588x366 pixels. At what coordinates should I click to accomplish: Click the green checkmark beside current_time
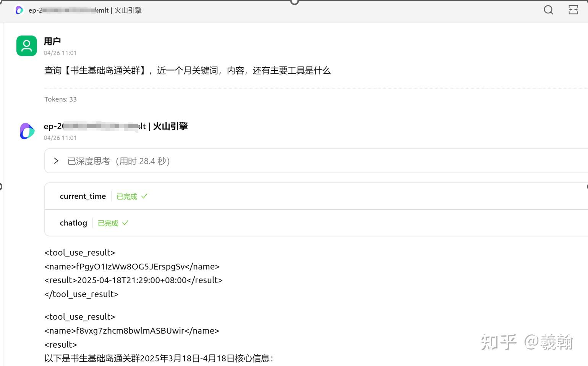coord(144,196)
